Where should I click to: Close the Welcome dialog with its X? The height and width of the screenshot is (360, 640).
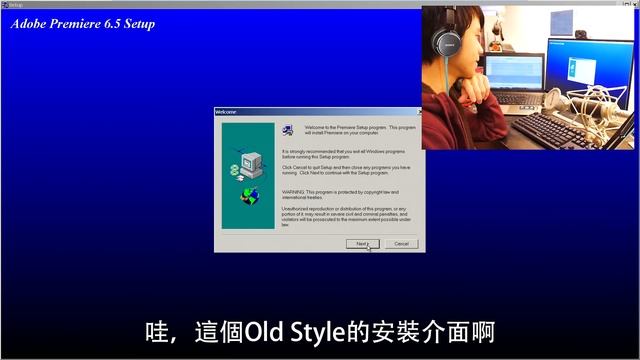point(419,111)
